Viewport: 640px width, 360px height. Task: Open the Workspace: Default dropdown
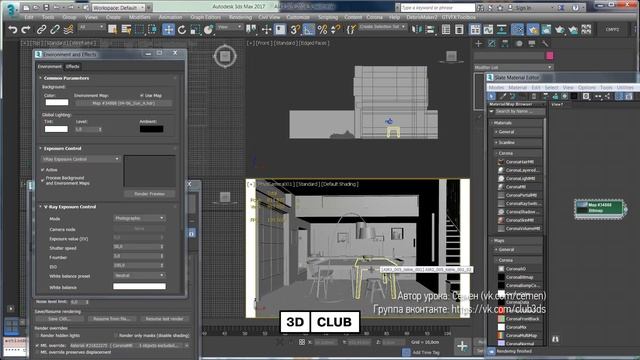click(x=119, y=7)
